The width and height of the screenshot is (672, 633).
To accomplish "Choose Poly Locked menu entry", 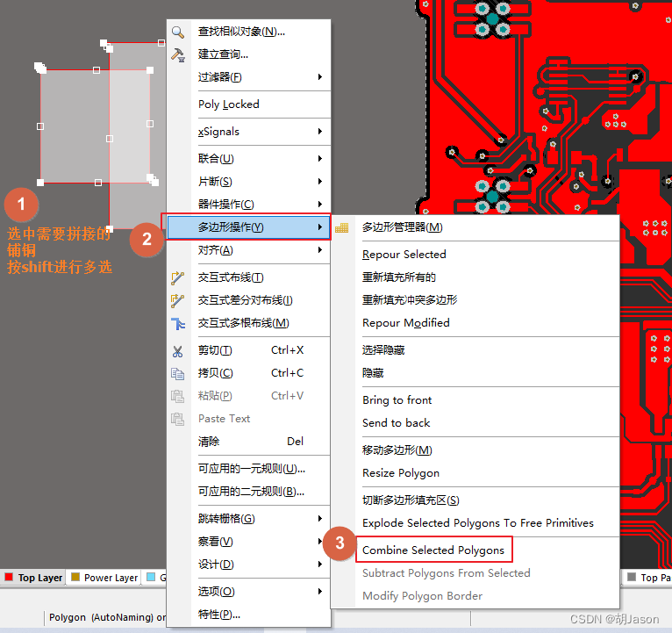I will (249, 104).
